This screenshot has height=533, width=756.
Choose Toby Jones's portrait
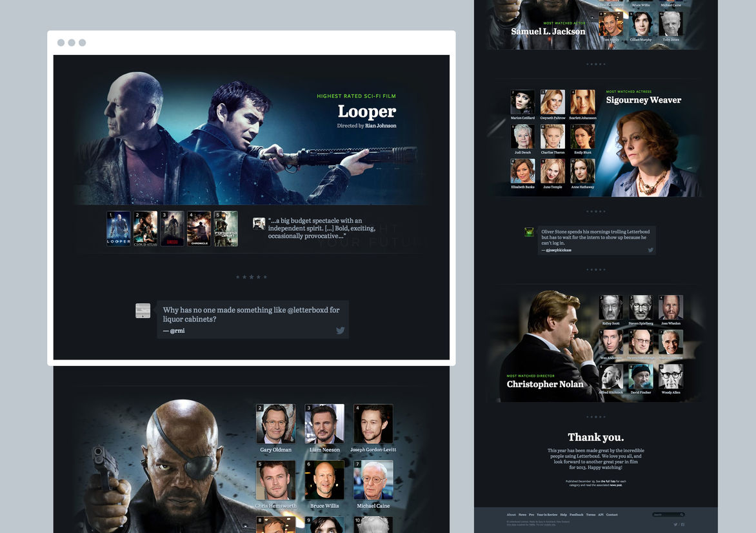tap(671, 24)
